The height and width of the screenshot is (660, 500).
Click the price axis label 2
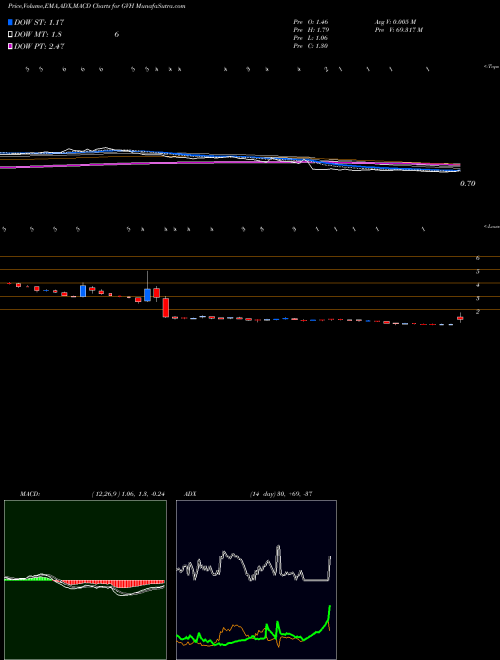pyautogui.click(x=478, y=311)
